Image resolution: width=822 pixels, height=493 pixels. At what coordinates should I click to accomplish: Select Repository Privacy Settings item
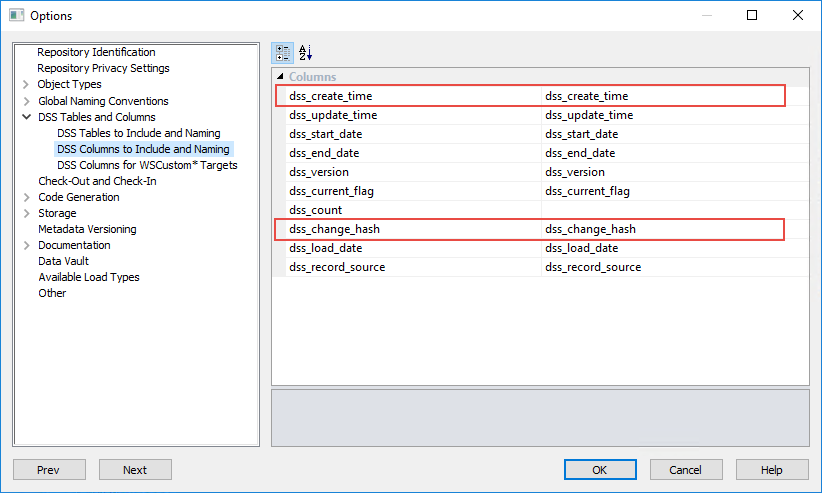pyautogui.click(x=103, y=68)
